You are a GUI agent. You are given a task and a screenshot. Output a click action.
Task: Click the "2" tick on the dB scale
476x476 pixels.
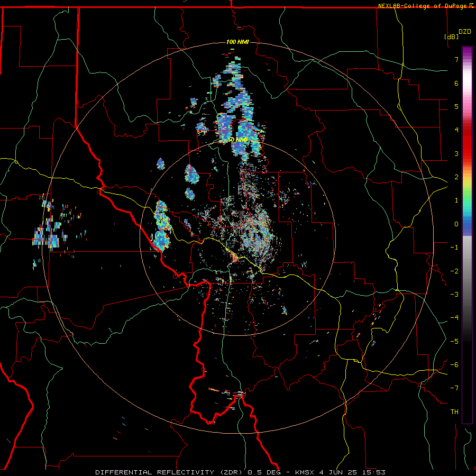coord(456,177)
